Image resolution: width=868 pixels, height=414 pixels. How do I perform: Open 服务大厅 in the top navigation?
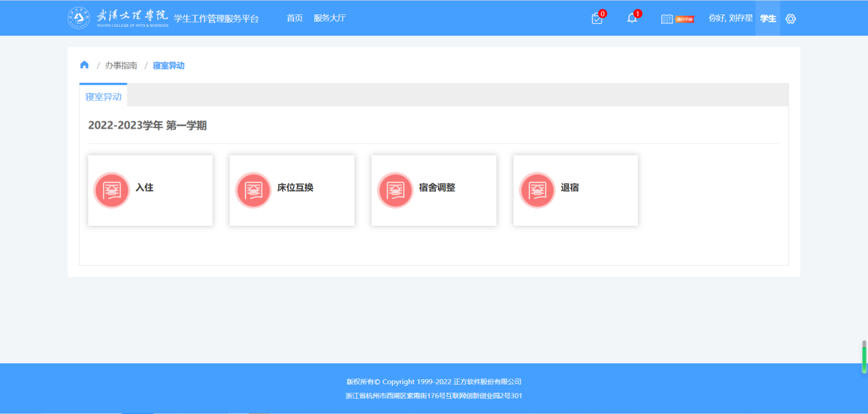click(x=329, y=18)
